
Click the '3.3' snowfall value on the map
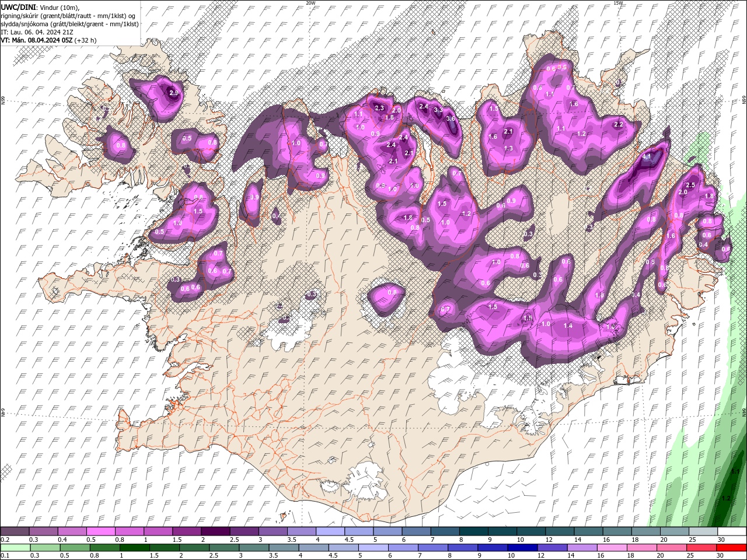[x=438, y=110]
